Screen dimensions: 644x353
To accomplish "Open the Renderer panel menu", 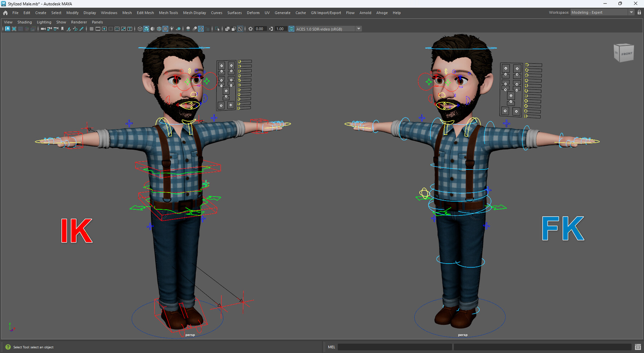I will point(79,22).
